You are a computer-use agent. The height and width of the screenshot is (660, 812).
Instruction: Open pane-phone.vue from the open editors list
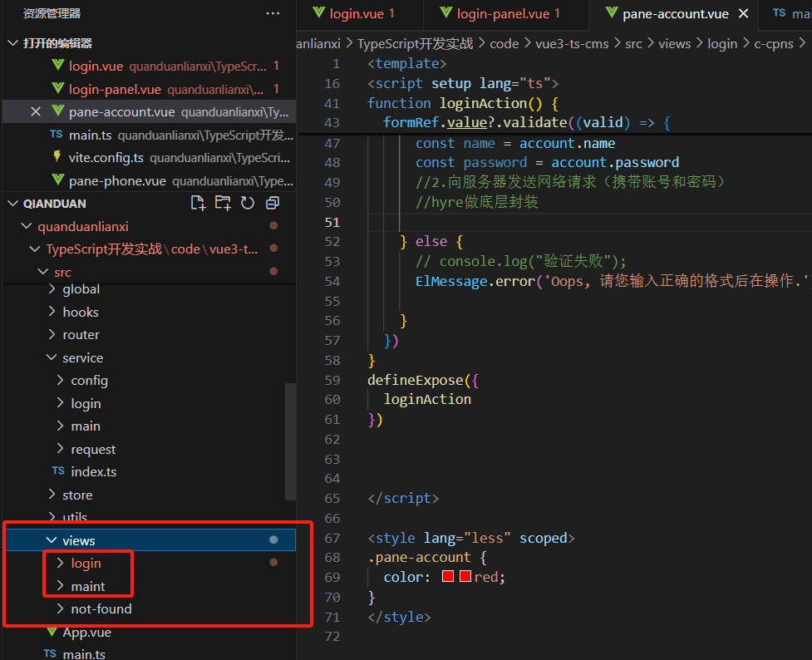[149, 181]
